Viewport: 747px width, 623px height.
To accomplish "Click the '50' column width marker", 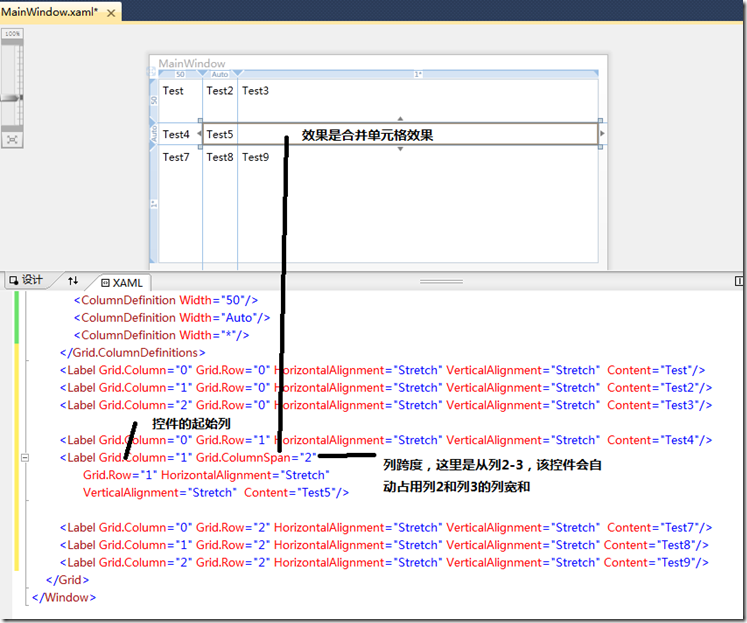I will [x=180, y=74].
